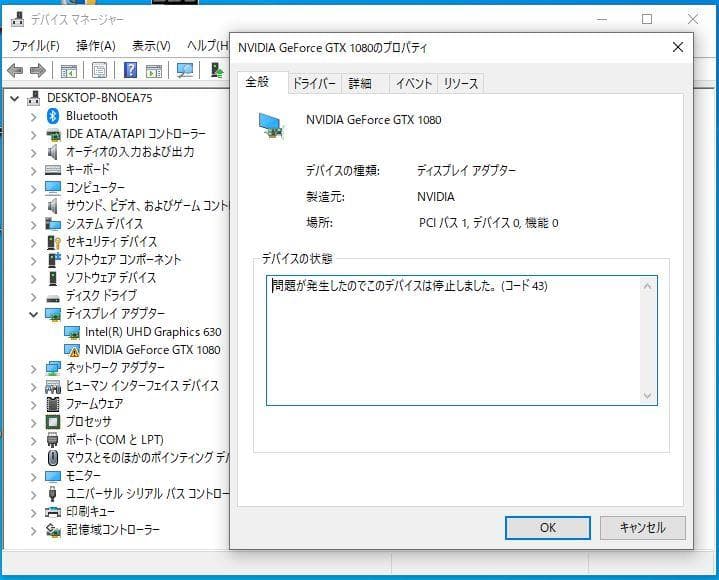Click the NVIDIA GTX 1080 warning icon in tree

[72, 350]
